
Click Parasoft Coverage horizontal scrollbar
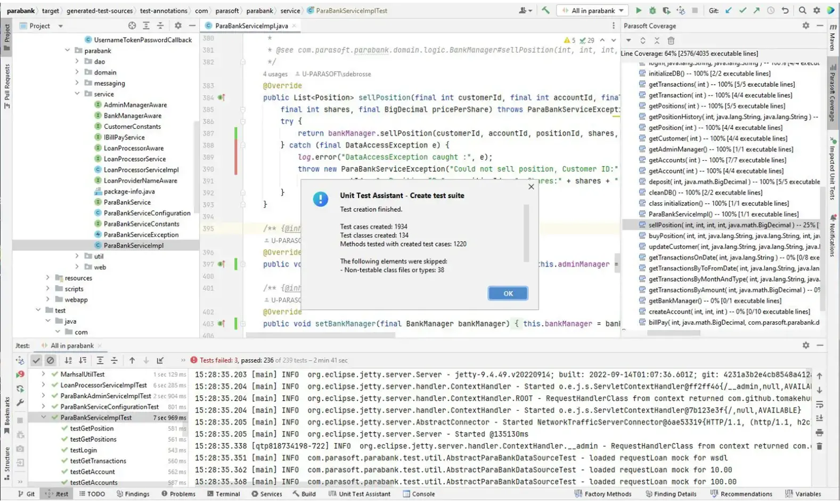point(674,333)
